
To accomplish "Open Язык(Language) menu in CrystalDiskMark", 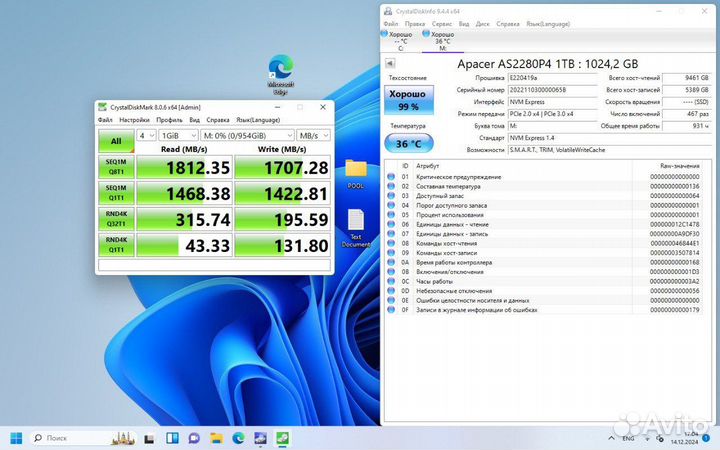I will coord(258,120).
